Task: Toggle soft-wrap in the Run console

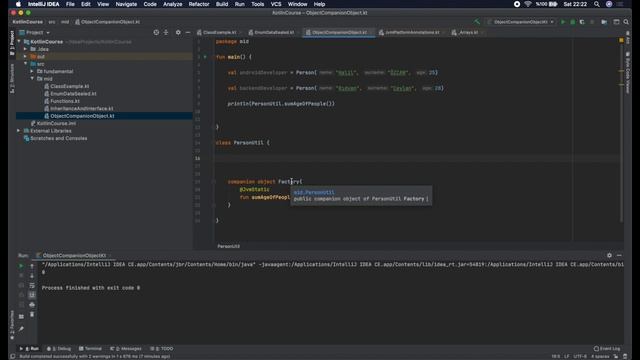Action: click(32, 285)
